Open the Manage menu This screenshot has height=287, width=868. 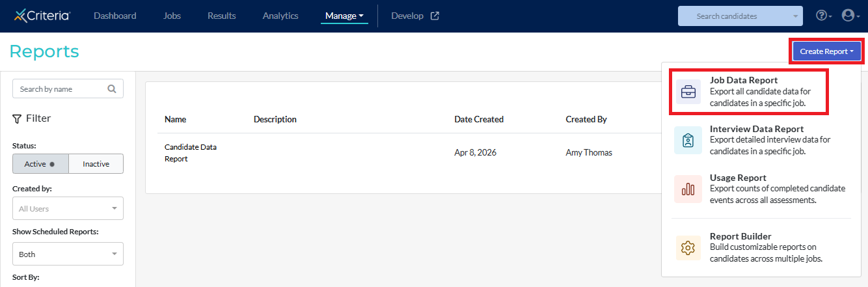coord(344,16)
